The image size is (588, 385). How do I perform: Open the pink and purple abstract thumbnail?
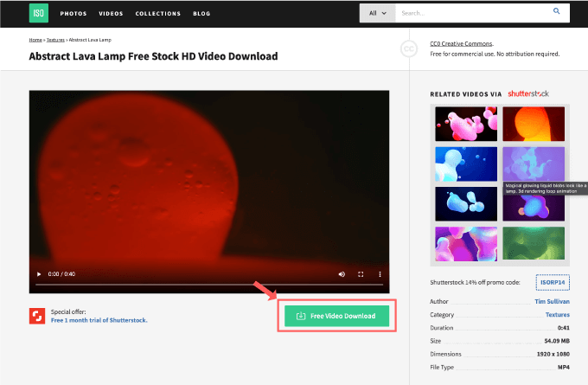pyautogui.click(x=466, y=243)
